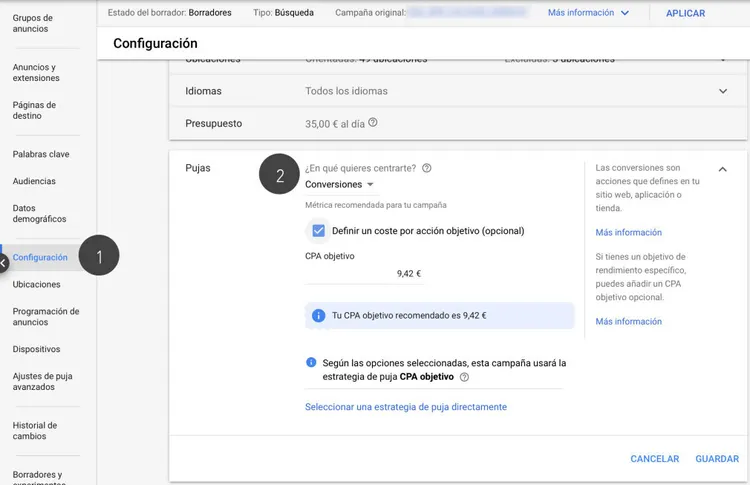This screenshot has width=750, height=485.
Task: Toggle Definir un coste por acción objetivo checkbox
Action: [x=319, y=231]
